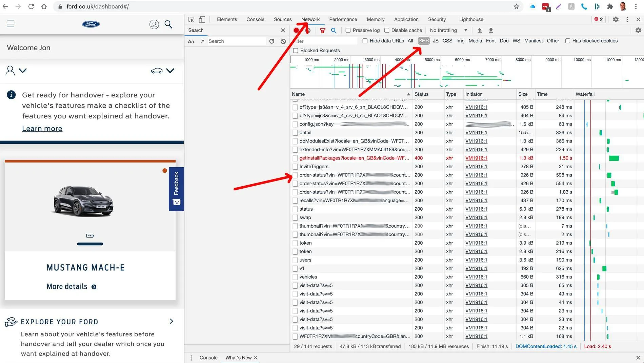Enable the Preserve log checkbox
This screenshot has width=644, height=363.
[348, 30]
